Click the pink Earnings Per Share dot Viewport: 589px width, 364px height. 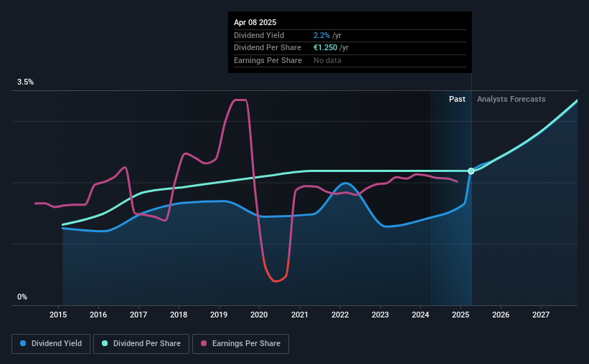[x=204, y=343]
